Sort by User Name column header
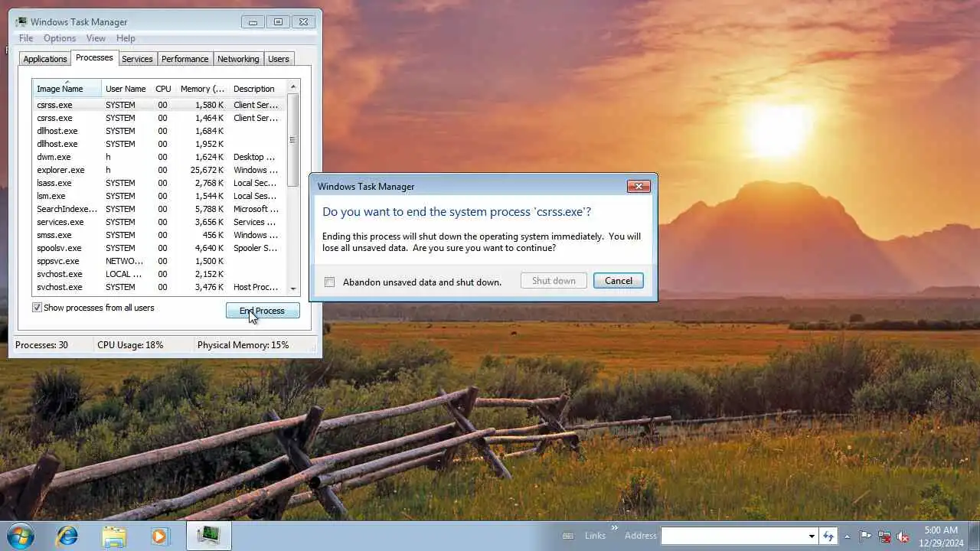The height and width of the screenshot is (551, 980). (126, 89)
